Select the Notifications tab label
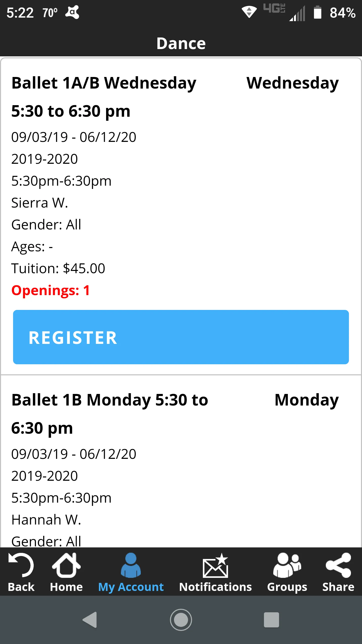Viewport: 362px width, 644px height. click(215, 587)
